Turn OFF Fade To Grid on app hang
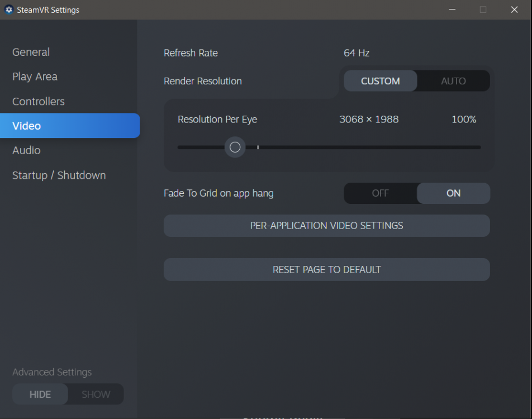This screenshot has width=532, height=419. click(x=380, y=193)
